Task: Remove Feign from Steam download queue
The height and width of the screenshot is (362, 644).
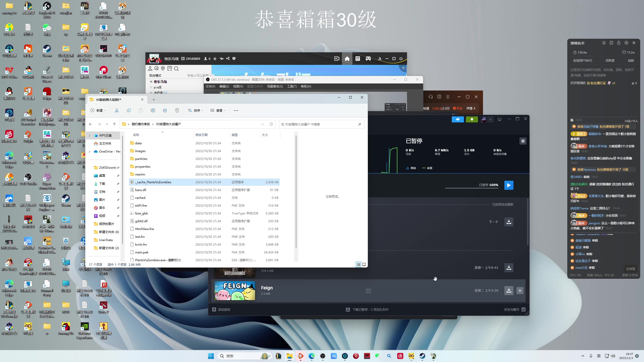Action: pyautogui.click(x=520, y=291)
